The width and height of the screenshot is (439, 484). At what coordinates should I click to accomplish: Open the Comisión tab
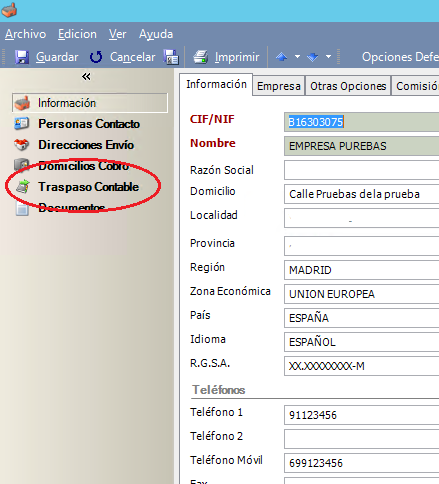tap(415, 86)
